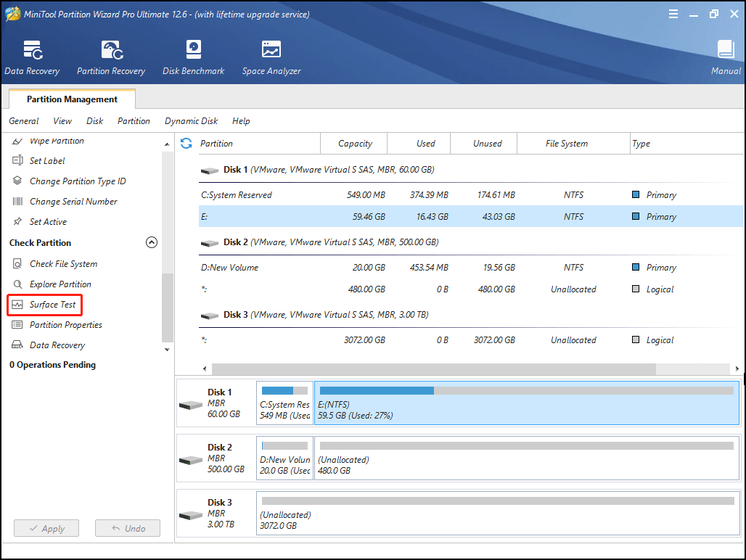Select Disk 3 icon in the disk map
746x560 pixels.
[192, 515]
